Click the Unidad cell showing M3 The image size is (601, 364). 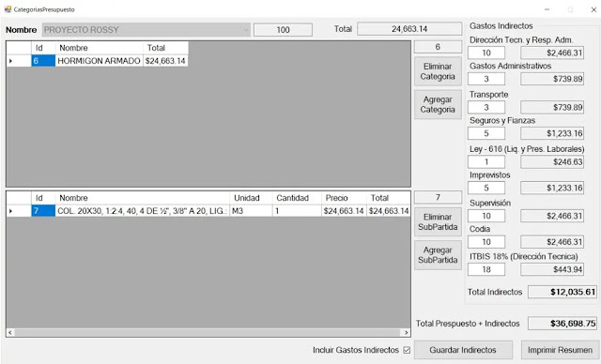coord(251,211)
